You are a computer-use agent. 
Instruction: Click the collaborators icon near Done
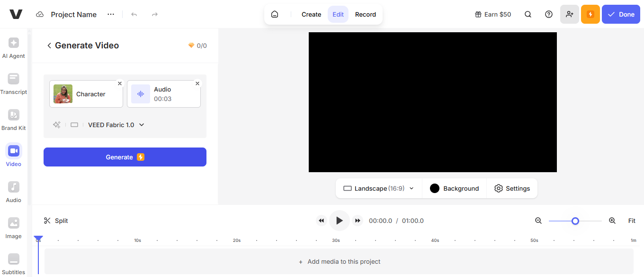click(x=570, y=14)
